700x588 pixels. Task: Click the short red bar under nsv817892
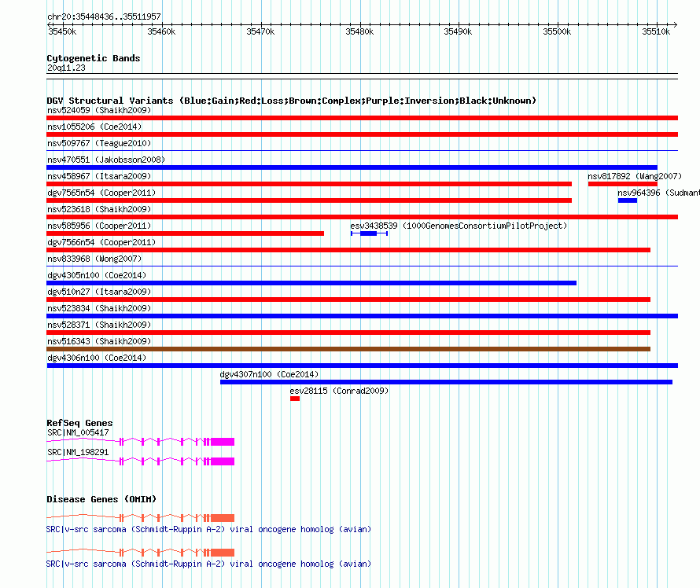point(623,184)
